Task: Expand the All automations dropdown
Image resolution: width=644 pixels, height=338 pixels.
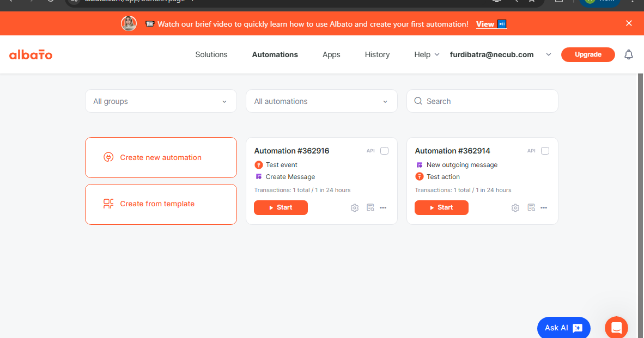Action: pos(321,101)
